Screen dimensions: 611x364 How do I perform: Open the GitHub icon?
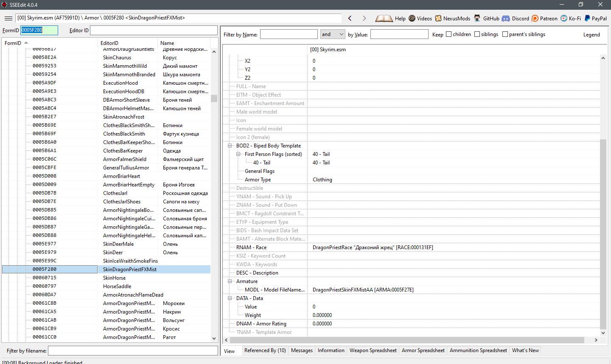click(477, 18)
